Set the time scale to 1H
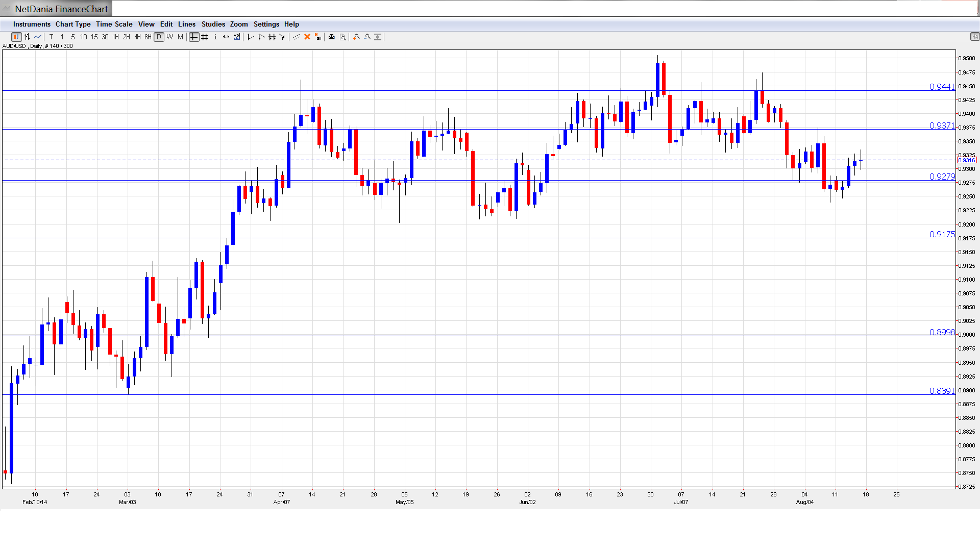 (x=116, y=37)
